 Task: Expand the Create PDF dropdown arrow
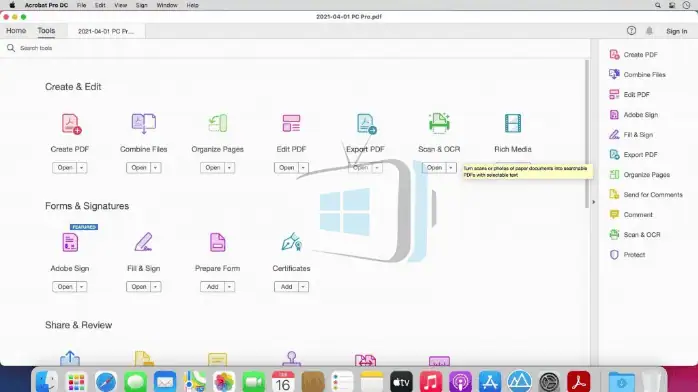click(x=81, y=168)
